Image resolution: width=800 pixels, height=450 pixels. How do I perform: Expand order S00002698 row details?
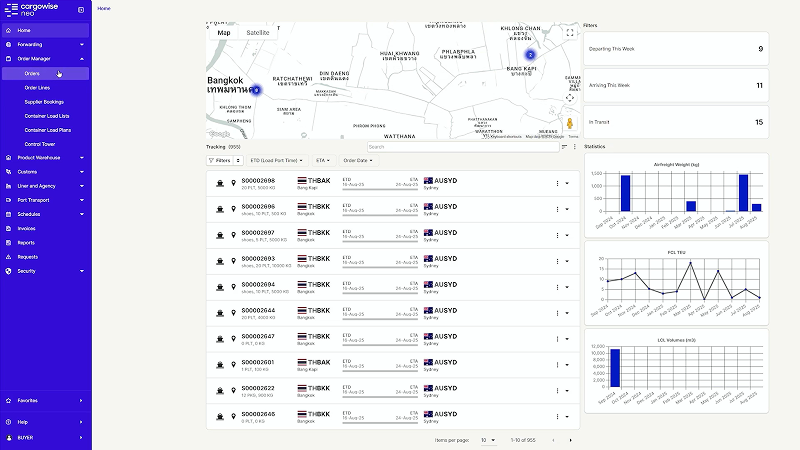coord(567,183)
